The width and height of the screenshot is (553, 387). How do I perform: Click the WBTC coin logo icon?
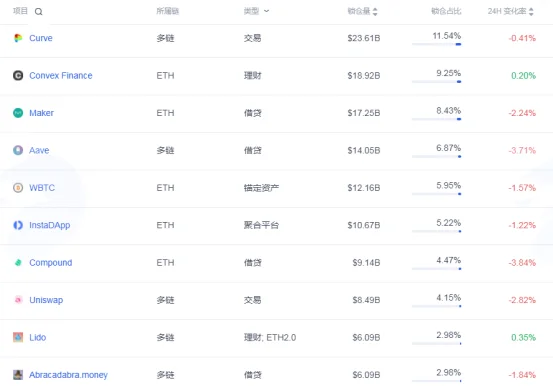[x=18, y=188]
